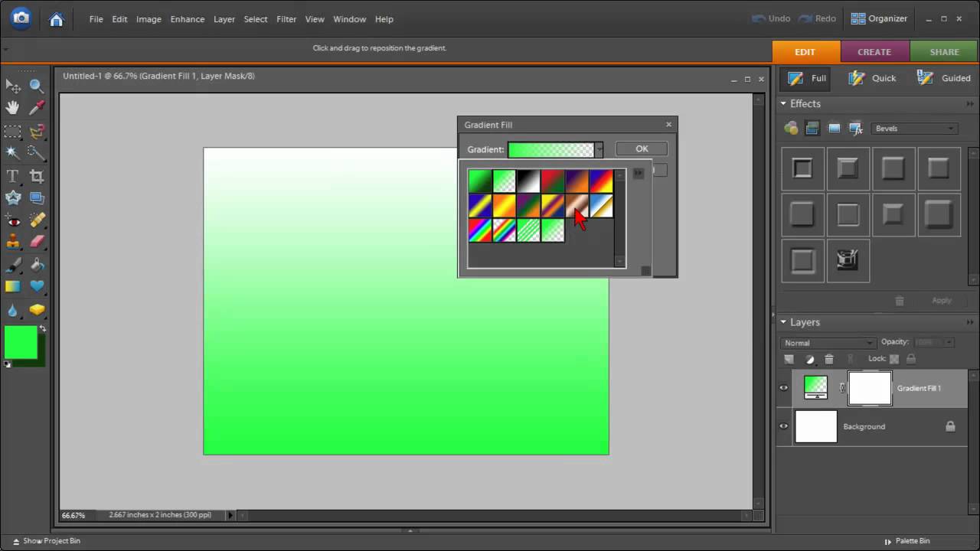Image resolution: width=980 pixels, height=551 pixels.
Task: Toggle Lock all for the layer
Action: pyautogui.click(x=911, y=359)
